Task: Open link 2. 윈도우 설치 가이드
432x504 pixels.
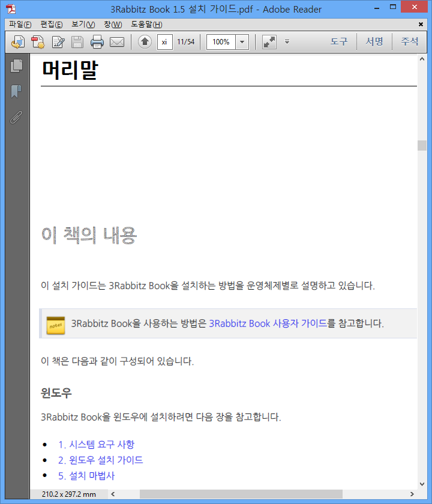Action: point(100,460)
